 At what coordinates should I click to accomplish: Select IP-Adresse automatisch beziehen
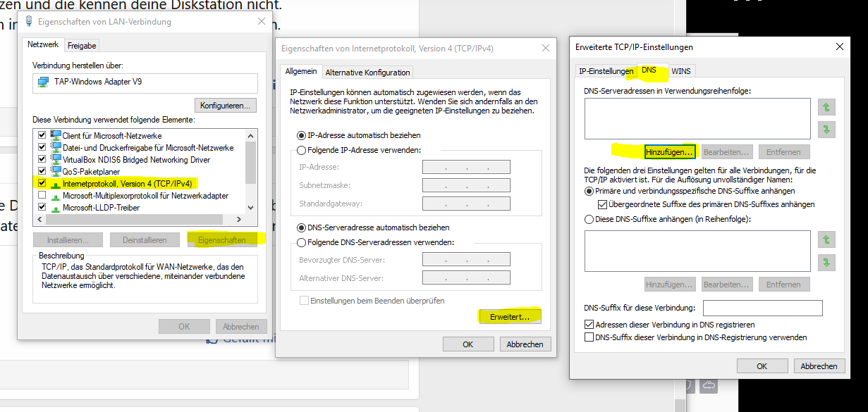pyautogui.click(x=302, y=135)
